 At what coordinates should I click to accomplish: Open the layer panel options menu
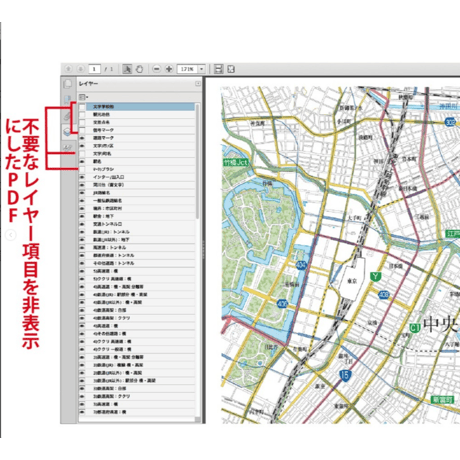point(83,97)
